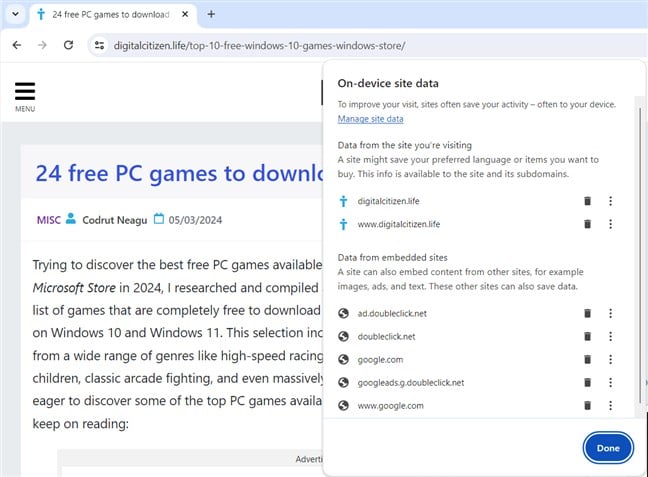Click the globe icon beside www.google.com

pos(343,405)
